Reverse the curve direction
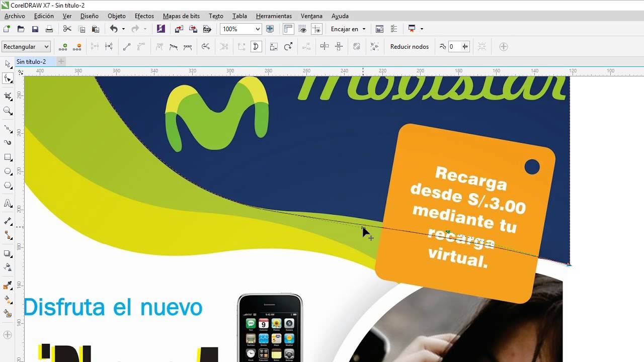 (206, 47)
